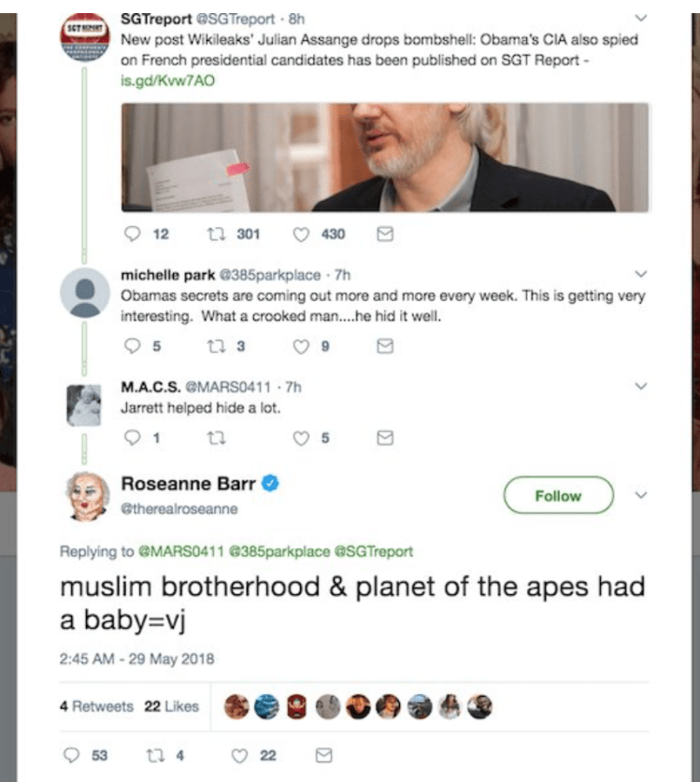Screen dimensions: 700x782
Task: Share via message icon on bottom row
Action: pyautogui.click(x=321, y=754)
